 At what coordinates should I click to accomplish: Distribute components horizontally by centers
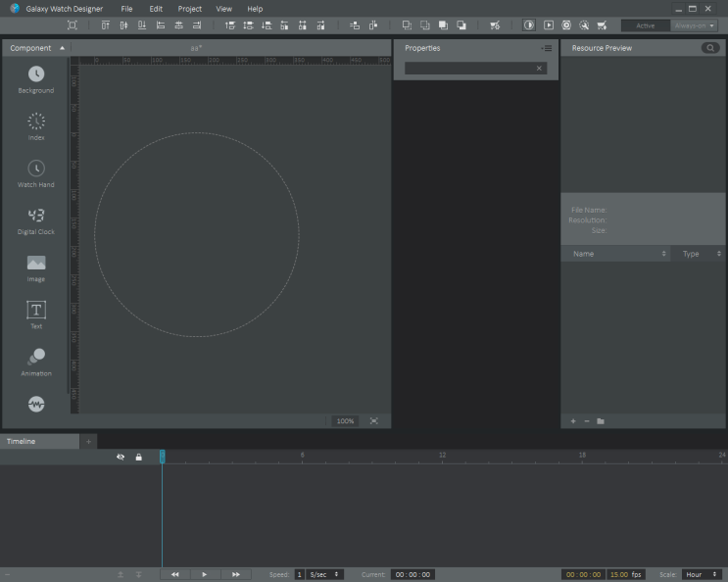pos(302,25)
